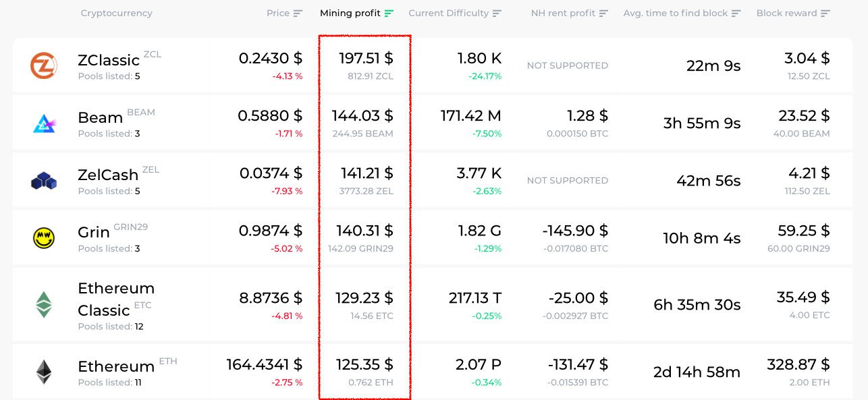Click difficulty value 3.77 K
868x400 pixels.
479,173
